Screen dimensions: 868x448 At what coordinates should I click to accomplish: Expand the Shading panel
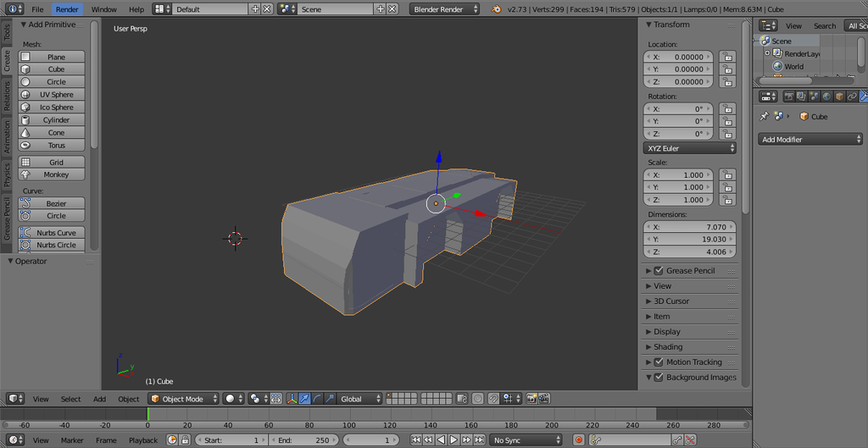pos(668,347)
